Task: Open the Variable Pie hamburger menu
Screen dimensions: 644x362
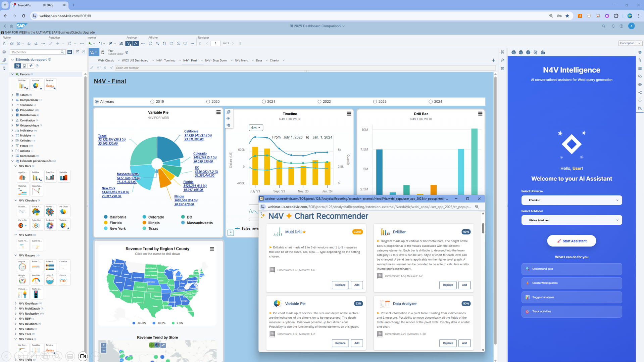Action: pos(218,112)
